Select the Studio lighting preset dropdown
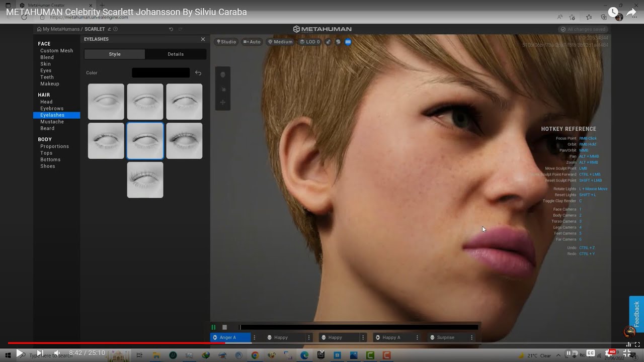The height and width of the screenshot is (362, 644). pyautogui.click(x=226, y=42)
